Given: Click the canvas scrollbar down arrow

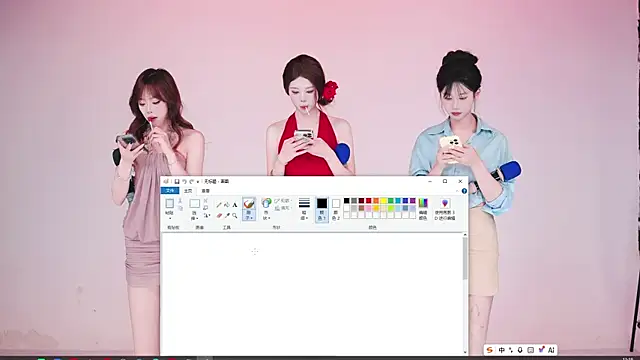Looking at the screenshot, I should tap(465, 352).
